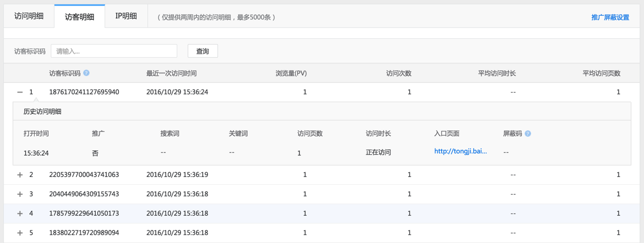Expand visitor row 2 details

click(x=20, y=175)
